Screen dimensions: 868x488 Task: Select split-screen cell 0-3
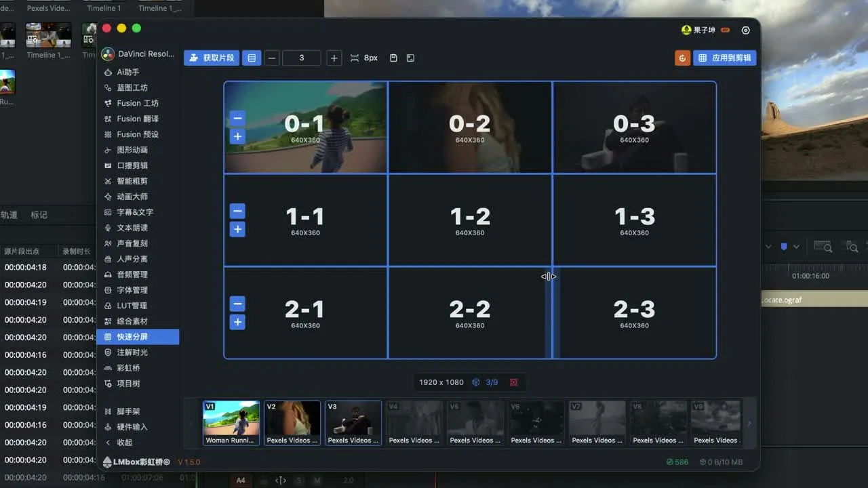[x=635, y=127]
